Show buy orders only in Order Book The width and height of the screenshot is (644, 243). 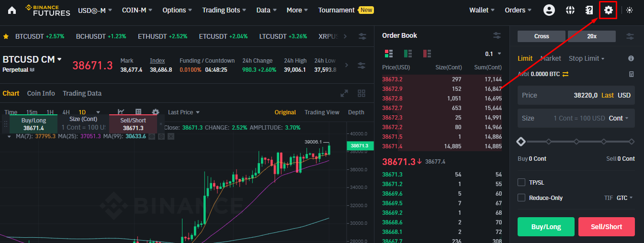click(x=408, y=54)
